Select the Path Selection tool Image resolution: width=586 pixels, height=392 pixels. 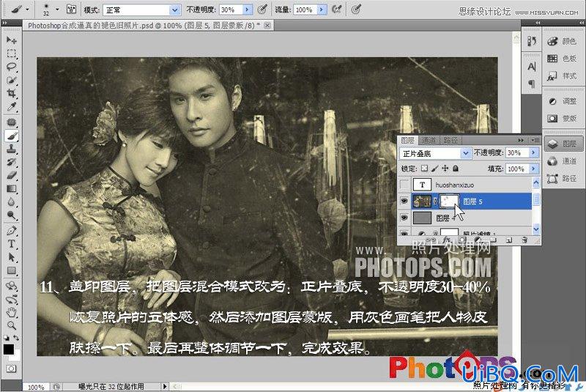(12, 257)
